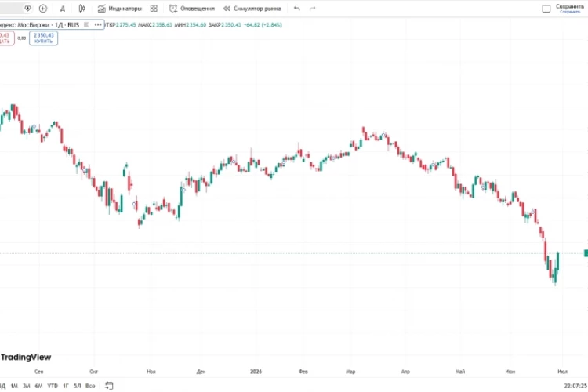Click the blue КУПИТЬ 2 350,43 buy button
Viewport: 588px width, 392px height.
tap(43, 38)
